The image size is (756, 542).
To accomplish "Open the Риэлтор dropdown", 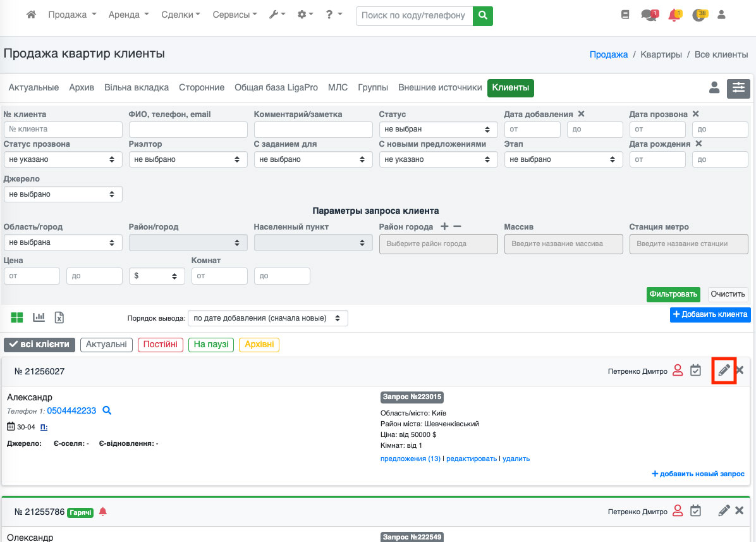I will coord(188,159).
